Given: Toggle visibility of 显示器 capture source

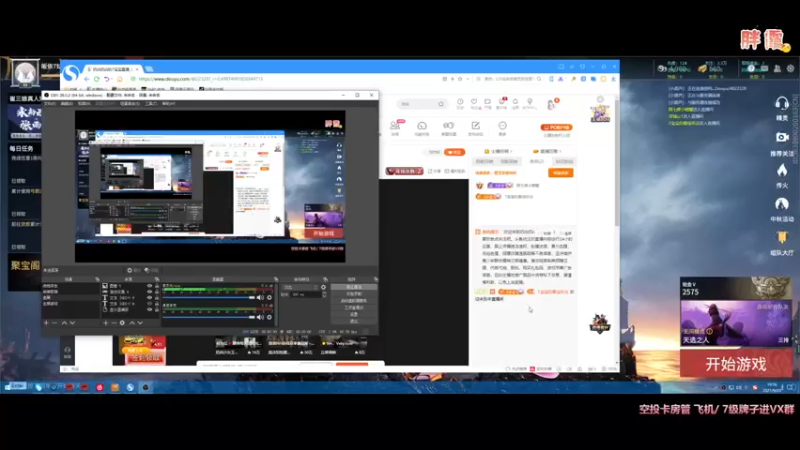Looking at the screenshot, I should point(149,309).
